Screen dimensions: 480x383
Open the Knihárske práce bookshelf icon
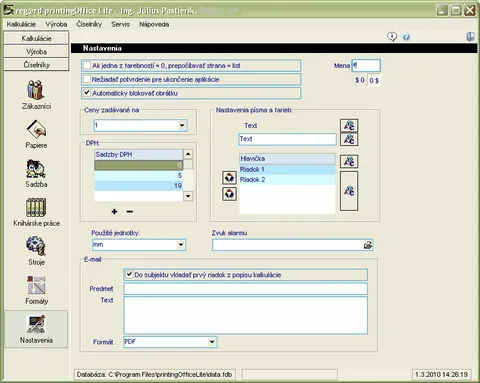coord(36,207)
